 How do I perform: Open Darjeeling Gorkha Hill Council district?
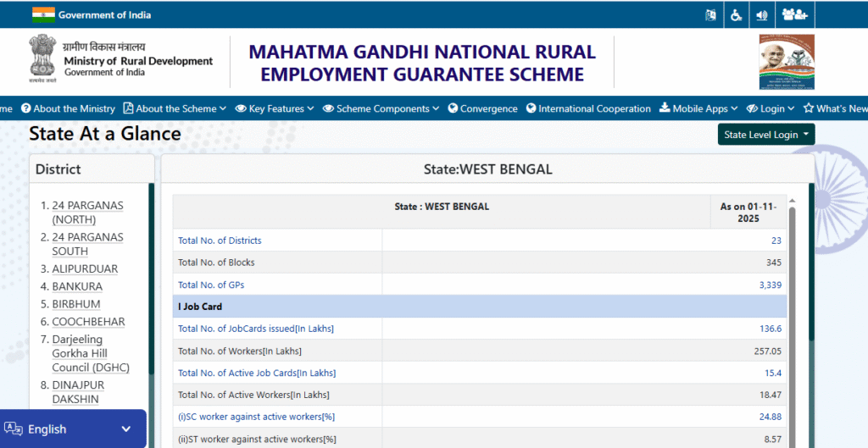pyautogui.click(x=91, y=353)
